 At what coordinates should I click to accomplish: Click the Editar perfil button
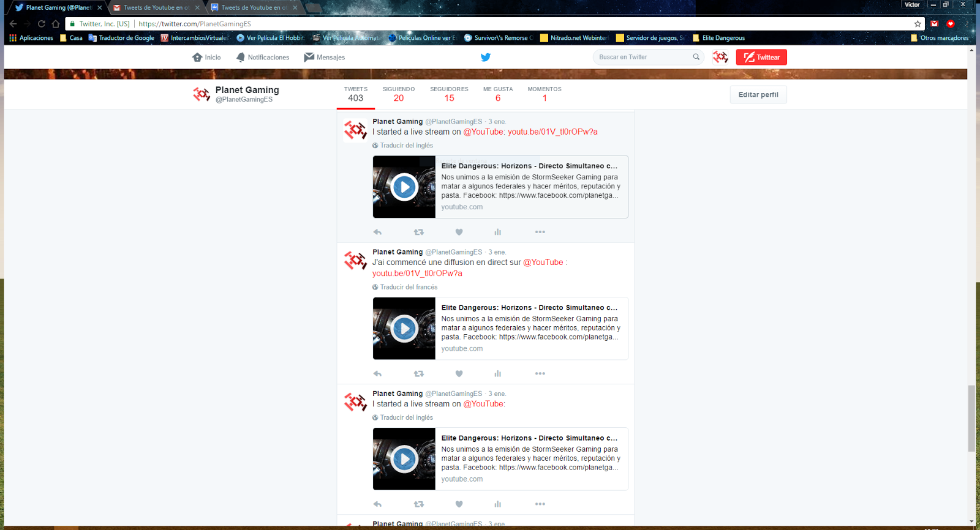click(758, 95)
